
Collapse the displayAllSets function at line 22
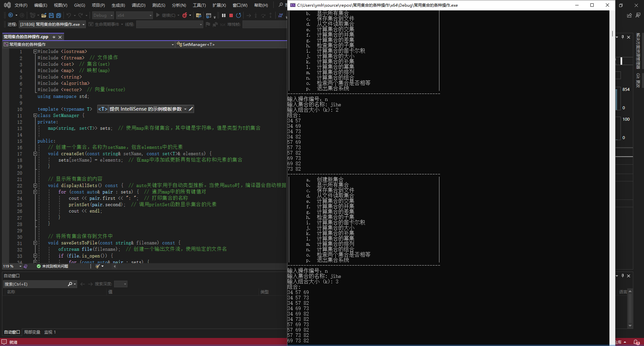[x=35, y=185]
